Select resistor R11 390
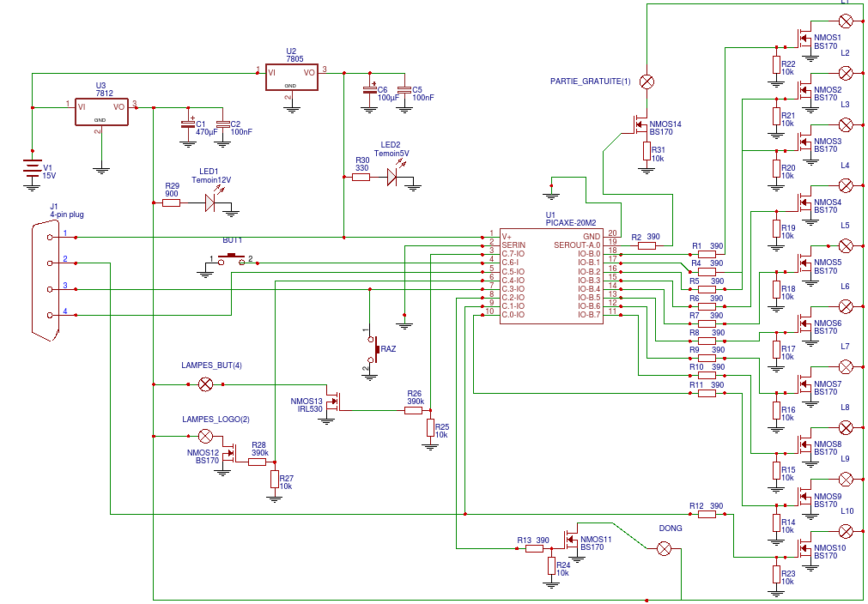This screenshot has height=604, width=868. click(x=707, y=393)
